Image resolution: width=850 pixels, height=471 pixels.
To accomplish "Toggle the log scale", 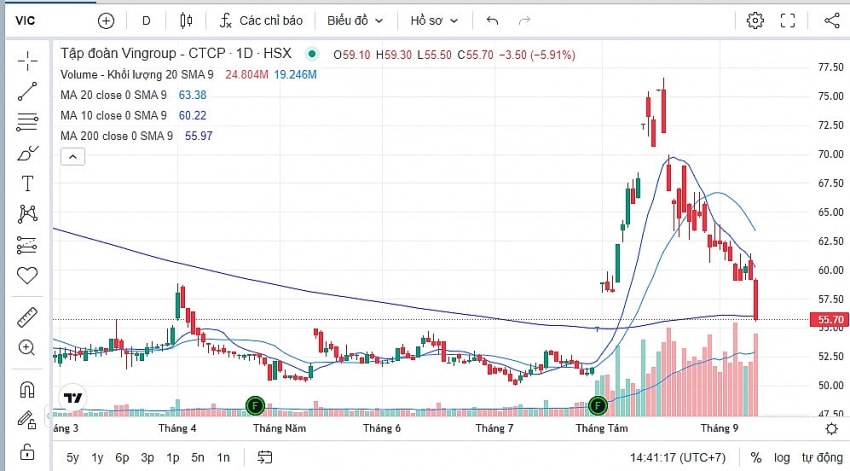I will coord(782,457).
